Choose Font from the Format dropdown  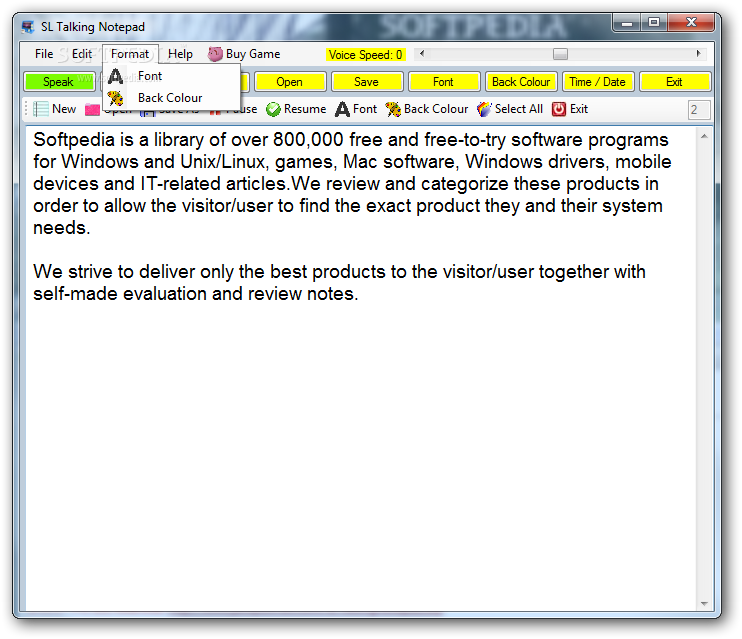(172, 76)
